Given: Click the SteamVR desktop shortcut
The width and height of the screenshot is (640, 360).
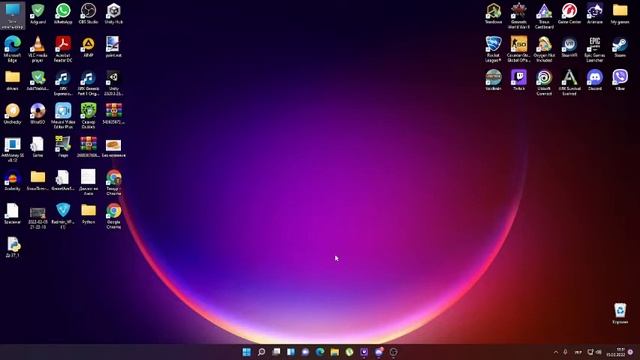Looking at the screenshot, I should pos(569,47).
